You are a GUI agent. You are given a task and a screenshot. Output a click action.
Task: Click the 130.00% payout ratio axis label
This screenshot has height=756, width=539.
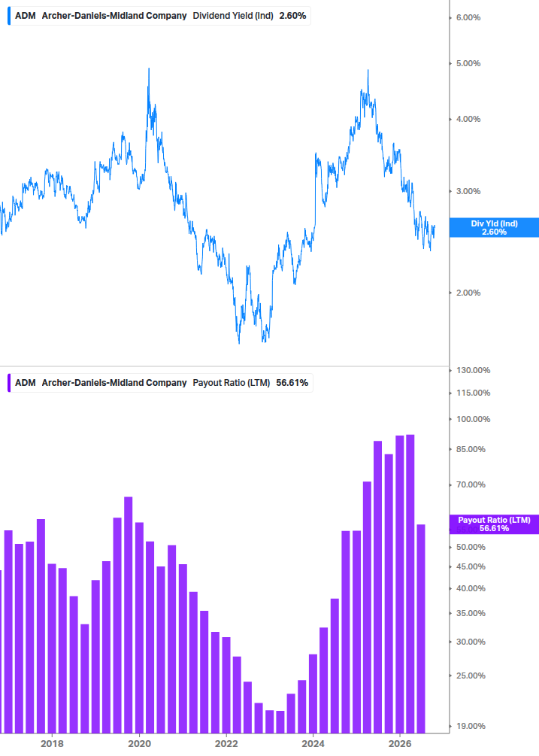tap(473, 370)
